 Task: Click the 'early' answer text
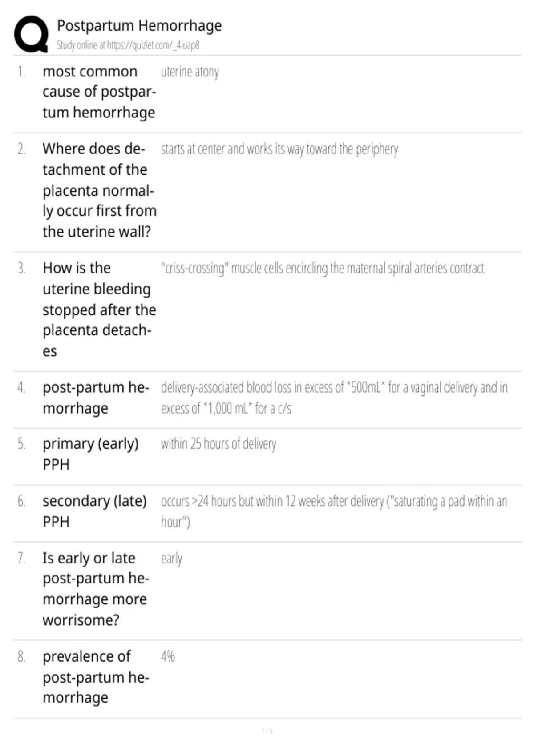tap(171, 559)
